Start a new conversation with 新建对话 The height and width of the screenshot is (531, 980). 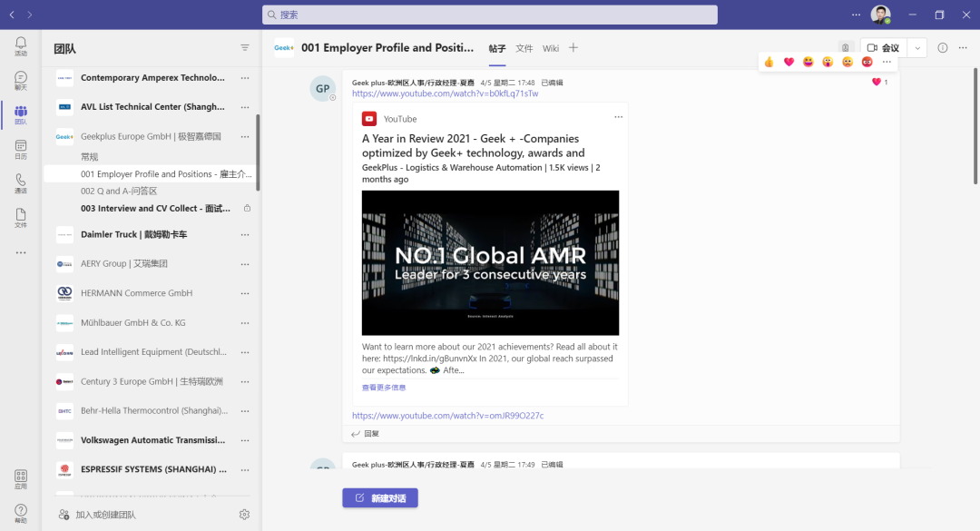click(x=380, y=497)
